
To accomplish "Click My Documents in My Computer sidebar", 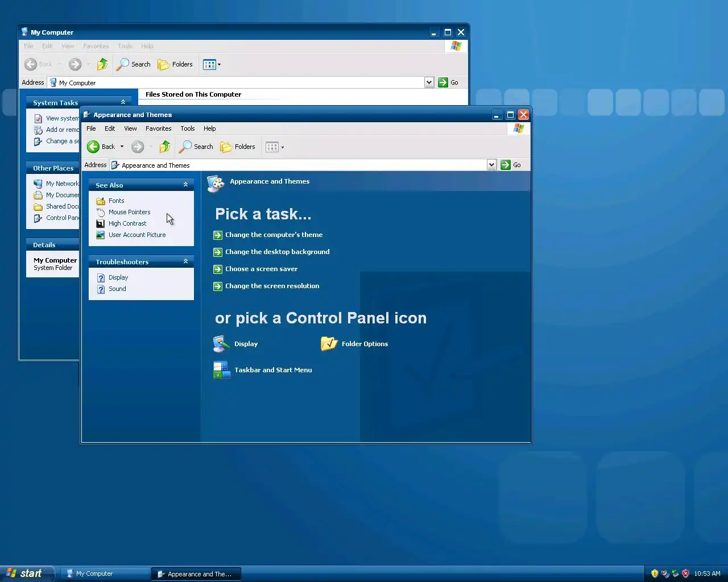I will coord(63,195).
